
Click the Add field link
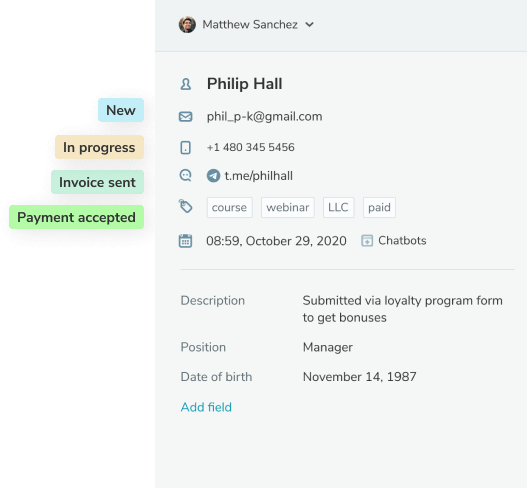206,407
